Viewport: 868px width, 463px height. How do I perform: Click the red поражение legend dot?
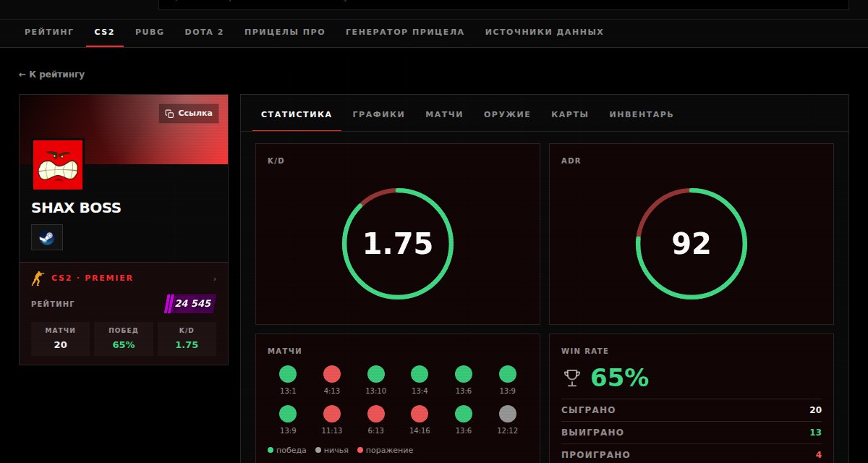[x=360, y=450]
